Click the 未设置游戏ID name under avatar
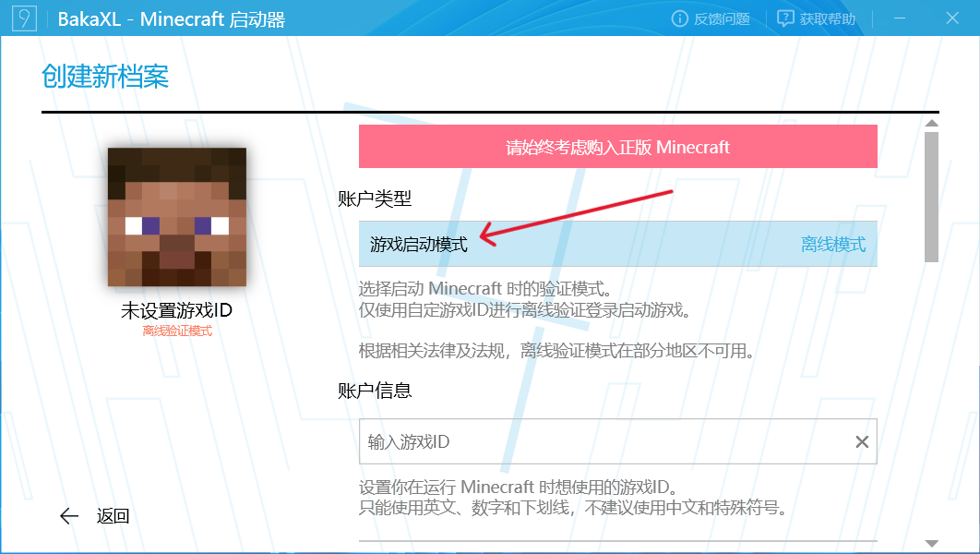The image size is (980, 554). tap(176, 311)
